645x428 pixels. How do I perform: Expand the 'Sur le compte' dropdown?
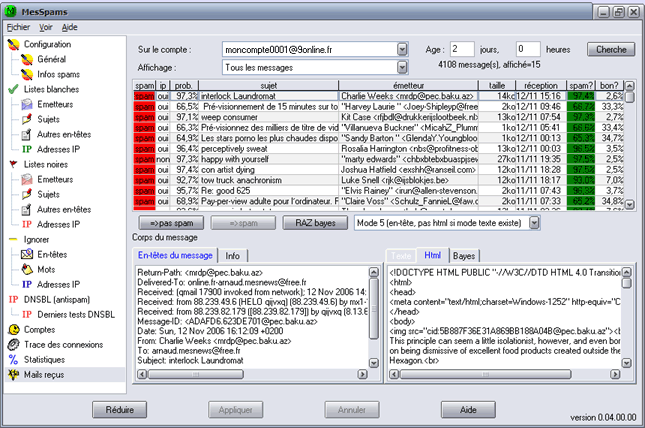tap(402, 49)
